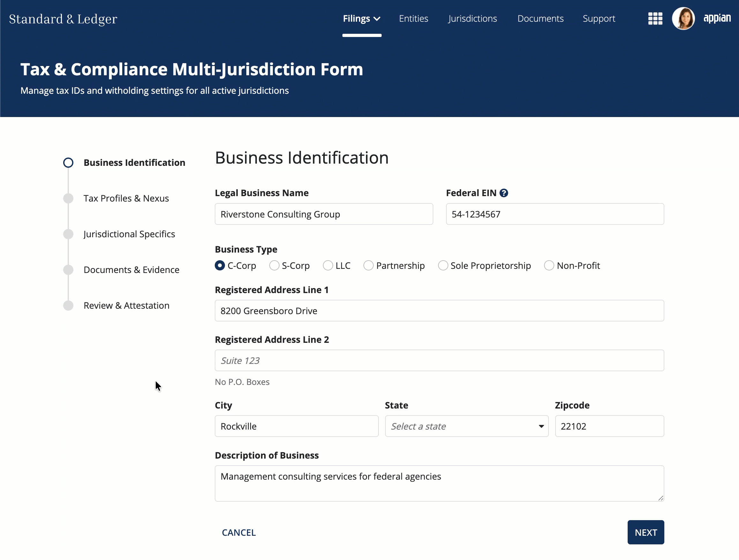
Task: Grab the description textarea resize handle
Action: click(x=661, y=498)
